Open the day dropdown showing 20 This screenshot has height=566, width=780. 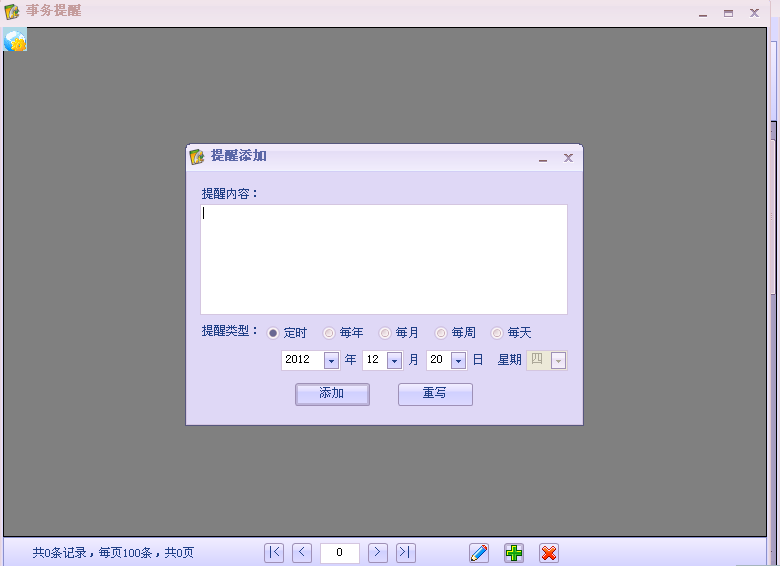(458, 361)
